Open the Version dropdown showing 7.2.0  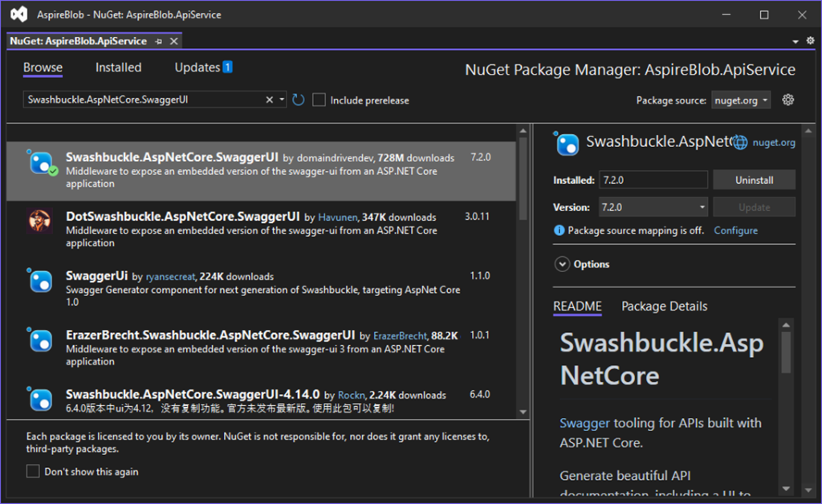coord(703,206)
